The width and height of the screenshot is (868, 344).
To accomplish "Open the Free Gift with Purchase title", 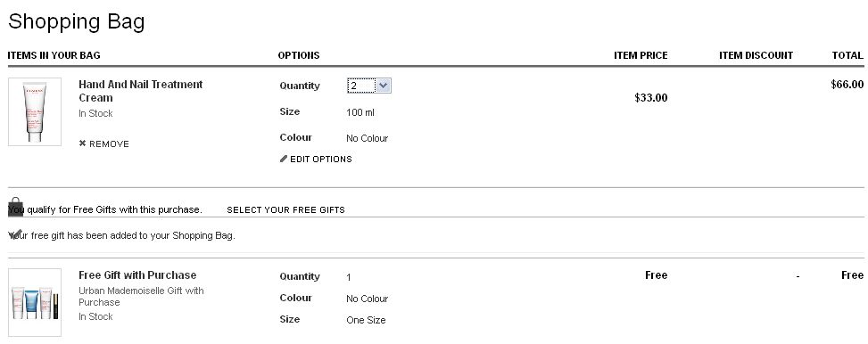I will 137,275.
